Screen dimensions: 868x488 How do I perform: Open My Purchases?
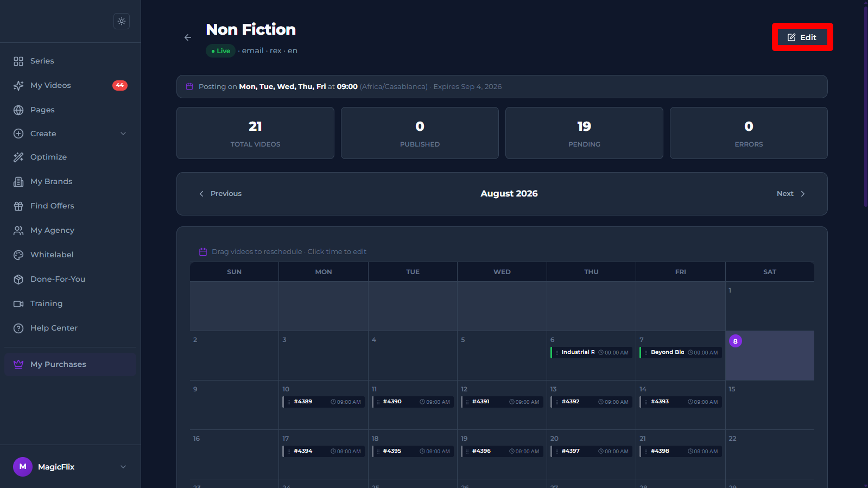tap(70, 364)
